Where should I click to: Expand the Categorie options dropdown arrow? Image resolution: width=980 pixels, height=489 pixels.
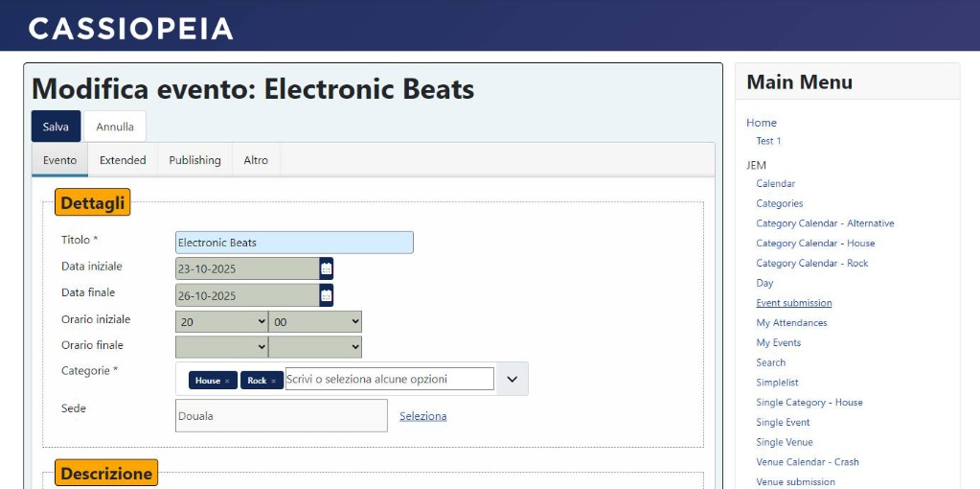click(512, 379)
